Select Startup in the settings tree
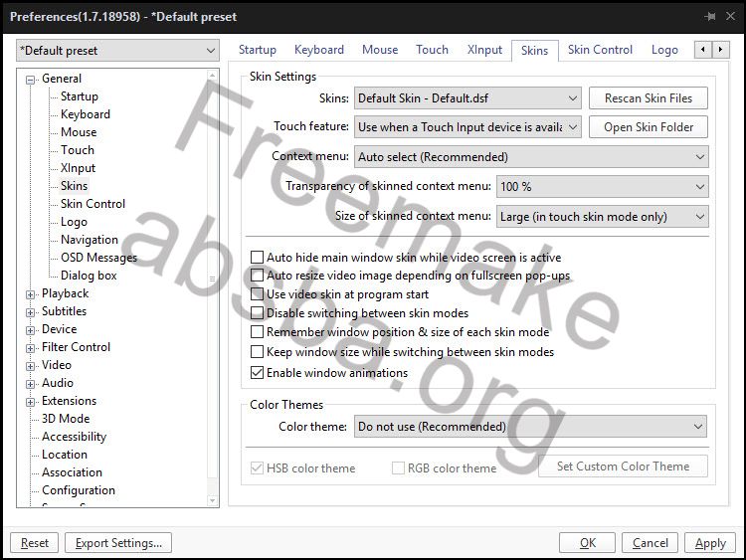 point(80,96)
